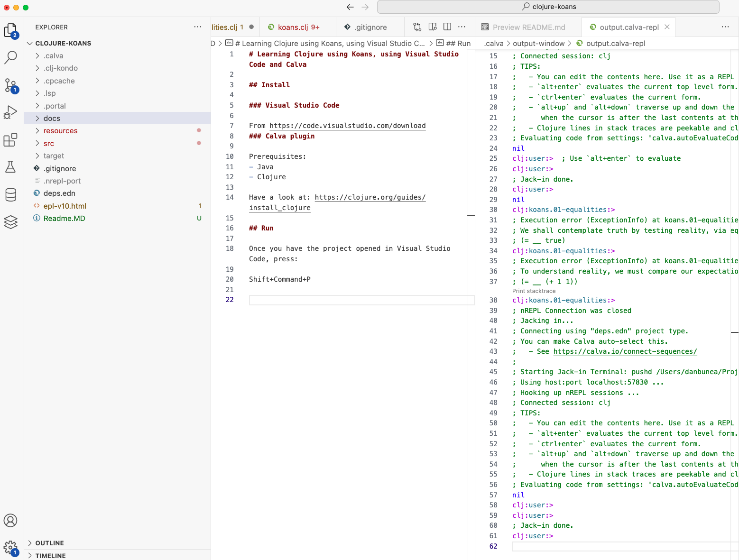The width and height of the screenshot is (739, 560).
Task: Open the Extensions view
Action: point(10,140)
